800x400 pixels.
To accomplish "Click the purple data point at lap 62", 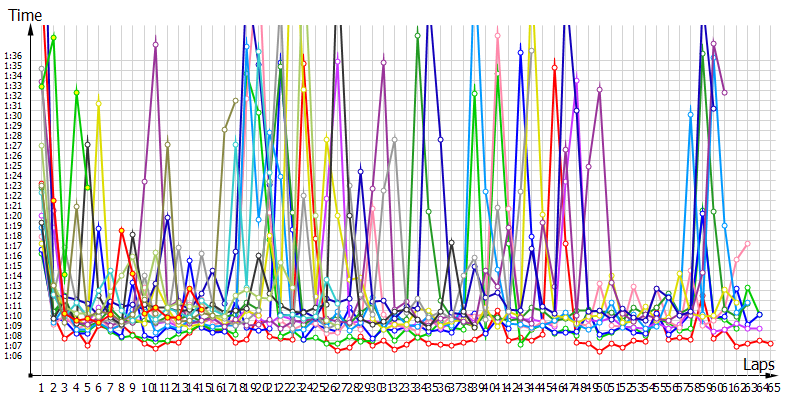I will (724, 92).
